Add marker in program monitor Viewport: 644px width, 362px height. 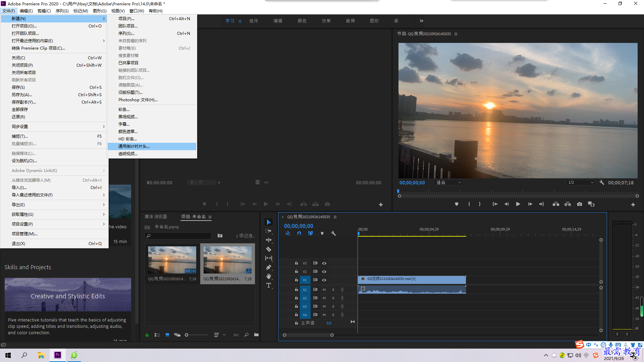pos(457,204)
